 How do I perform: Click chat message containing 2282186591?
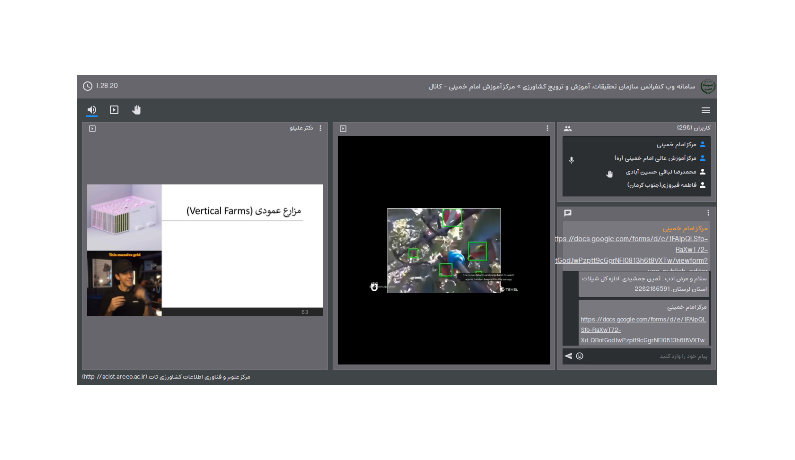click(x=644, y=284)
